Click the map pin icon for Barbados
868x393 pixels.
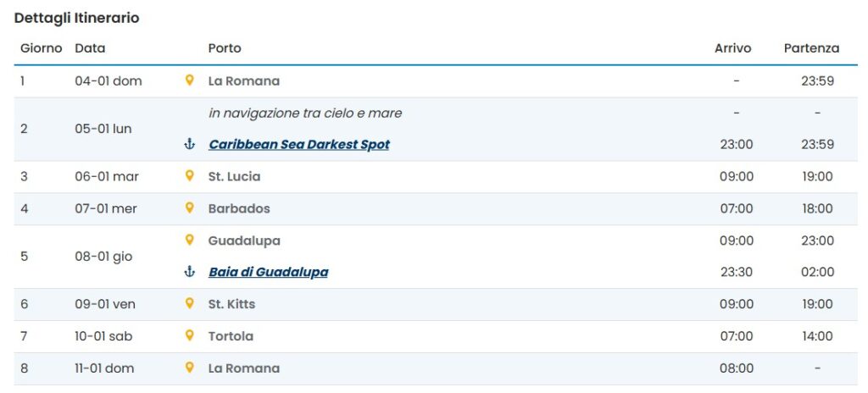(x=189, y=208)
